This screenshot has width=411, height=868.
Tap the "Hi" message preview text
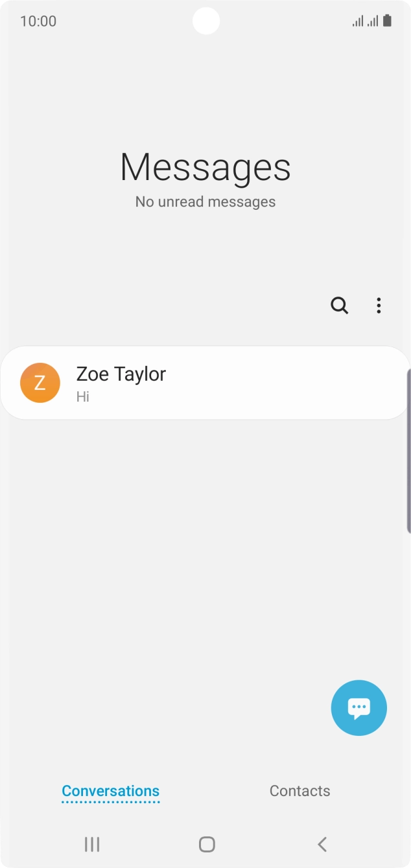(82, 396)
